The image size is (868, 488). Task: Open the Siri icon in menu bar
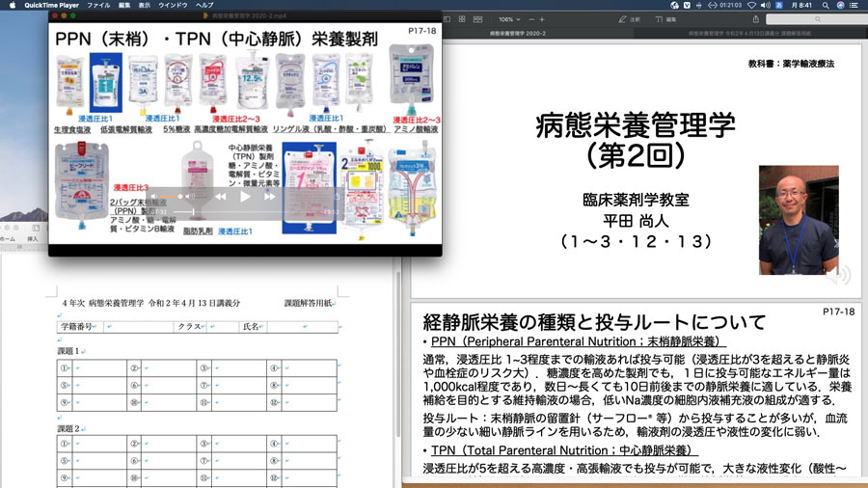pyautogui.click(x=840, y=5)
